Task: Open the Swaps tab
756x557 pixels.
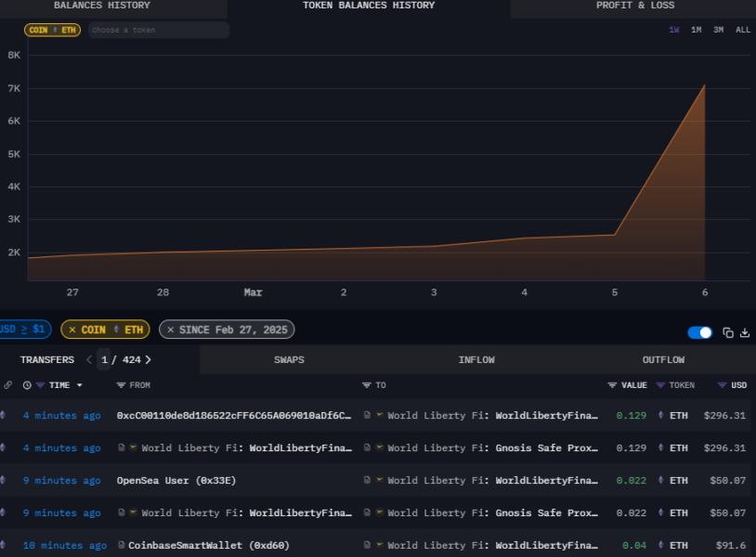Action: click(289, 360)
